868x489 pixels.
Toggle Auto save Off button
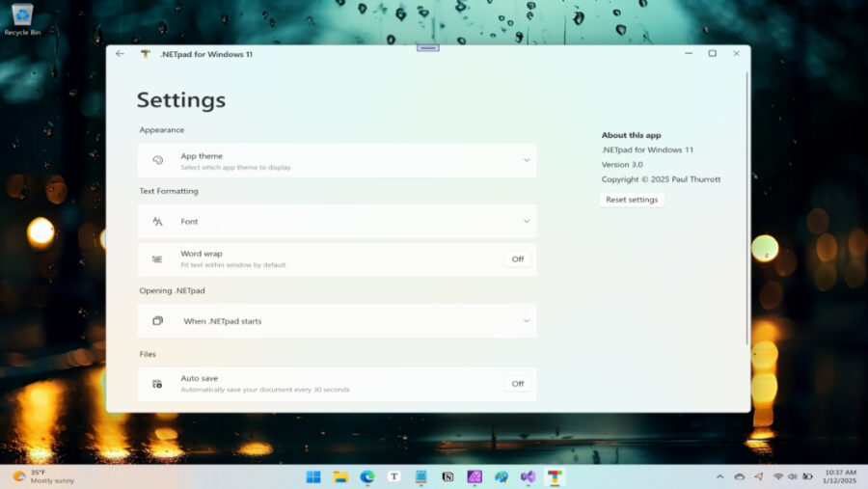click(x=517, y=384)
